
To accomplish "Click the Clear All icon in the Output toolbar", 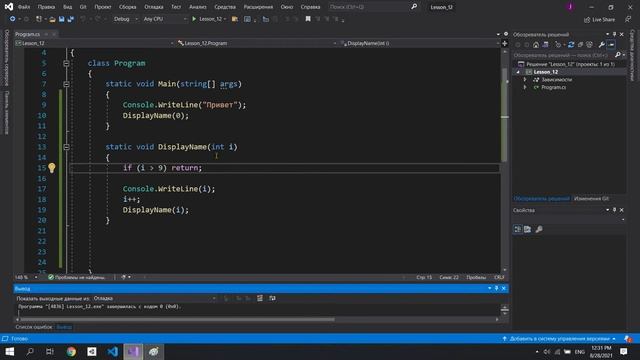I will click(260, 298).
